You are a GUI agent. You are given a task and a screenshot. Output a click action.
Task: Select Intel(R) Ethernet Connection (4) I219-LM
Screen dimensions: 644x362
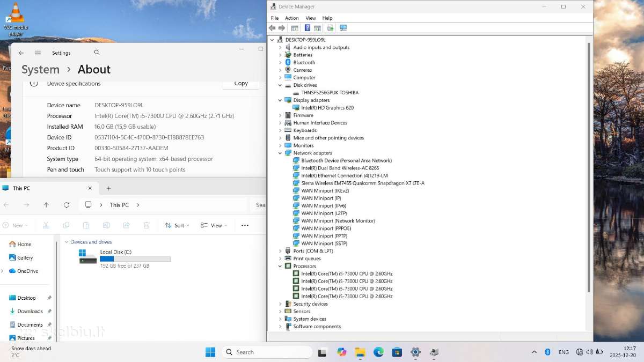[x=344, y=175]
